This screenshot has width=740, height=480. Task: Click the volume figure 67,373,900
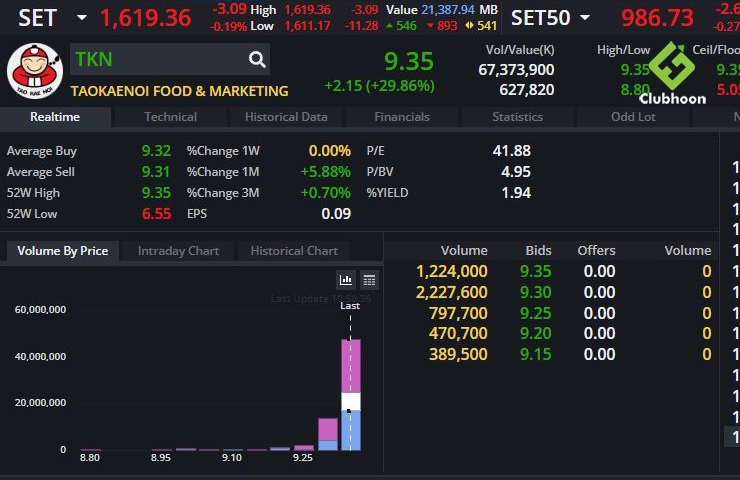516,70
